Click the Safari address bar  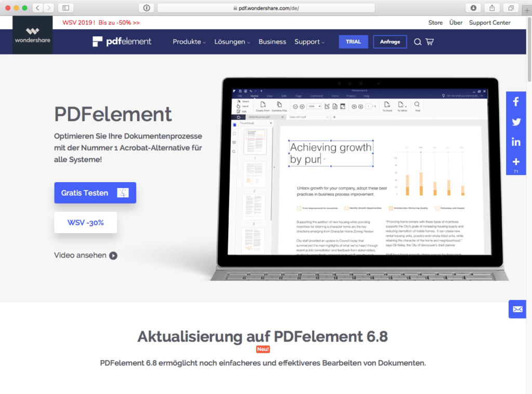[266, 8]
